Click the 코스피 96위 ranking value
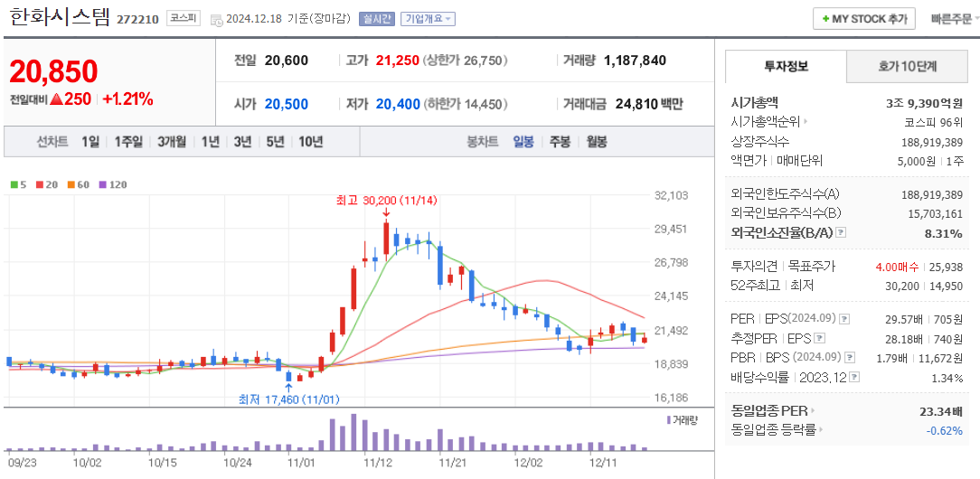Screen dimensions: 980x479 [x=933, y=122]
